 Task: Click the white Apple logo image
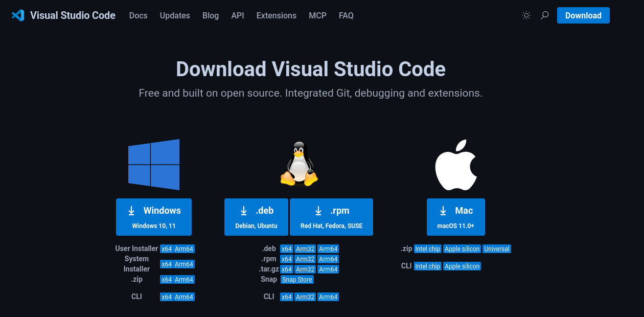coord(456,165)
